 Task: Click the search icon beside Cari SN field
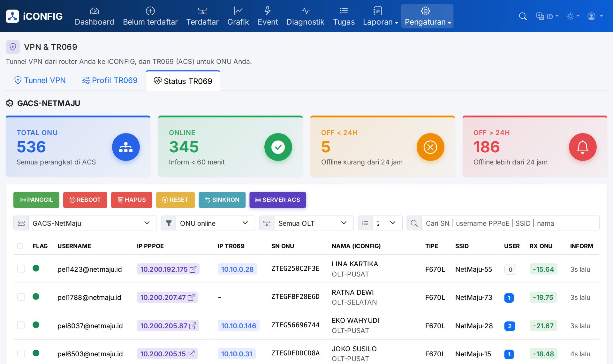[414, 223]
